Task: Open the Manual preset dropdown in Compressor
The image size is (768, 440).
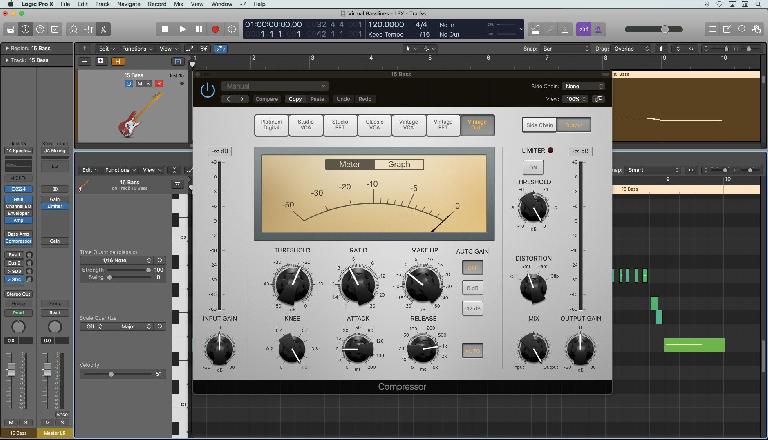Action: [275, 86]
